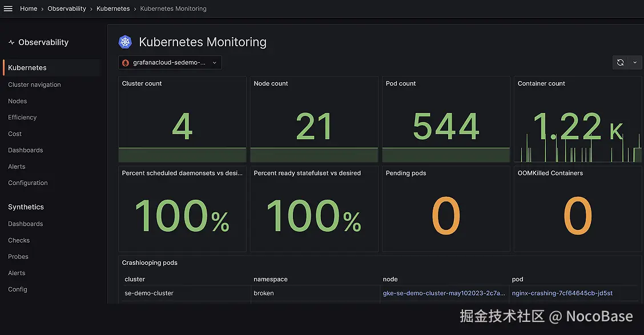Click the Prometheus icon in the data source selector
Screen dimensions: 644x335
(127, 62)
